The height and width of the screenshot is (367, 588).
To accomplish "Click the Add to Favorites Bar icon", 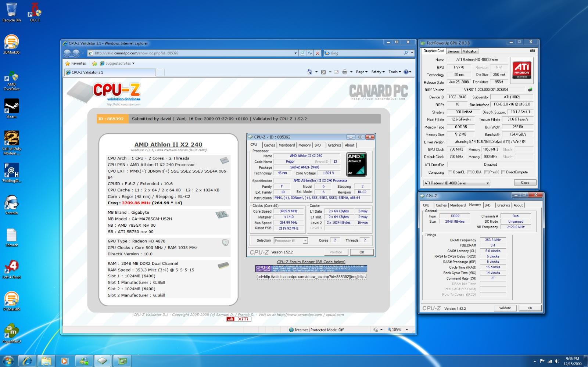I will click(94, 63).
